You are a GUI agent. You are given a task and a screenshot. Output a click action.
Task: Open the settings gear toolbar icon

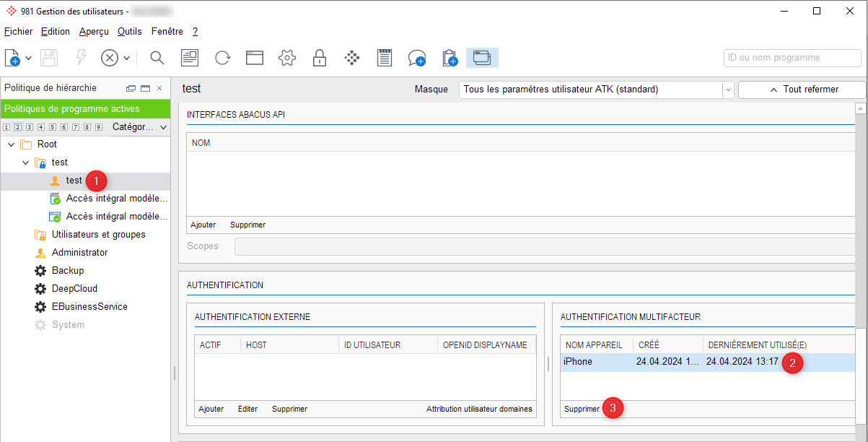pos(287,58)
